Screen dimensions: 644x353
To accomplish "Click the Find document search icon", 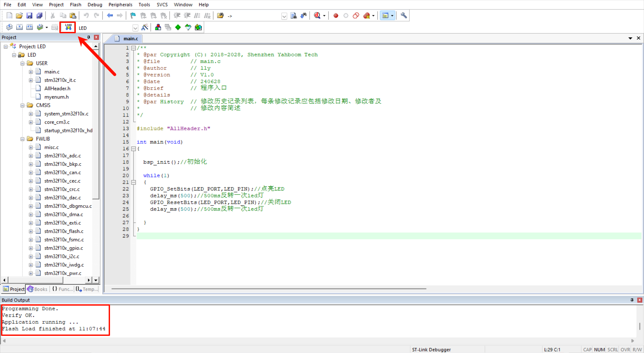I will [x=293, y=15].
